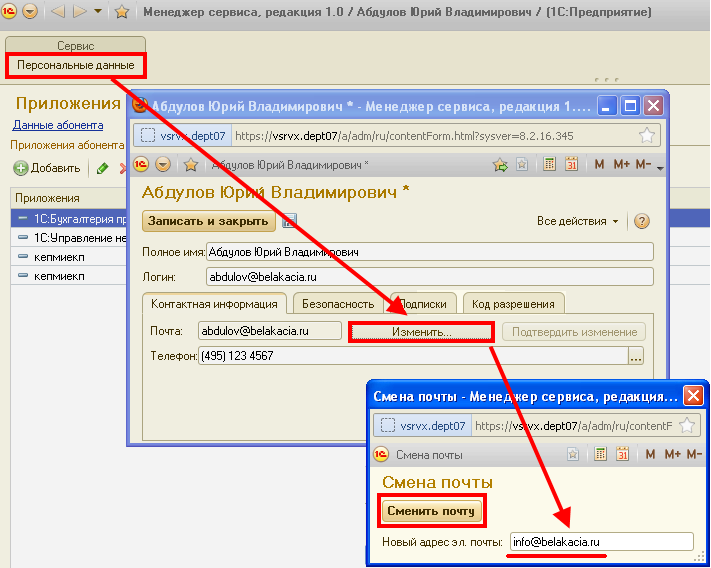Viewport: 711px width, 568px height.
Task: Open calculator in Смена почты window
Action: (600, 454)
